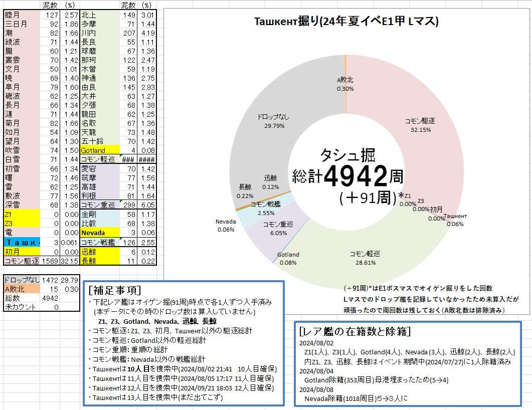Screen dimensions: 532x410
Task: Select the 北上 name cell
Action: (100, 15)
